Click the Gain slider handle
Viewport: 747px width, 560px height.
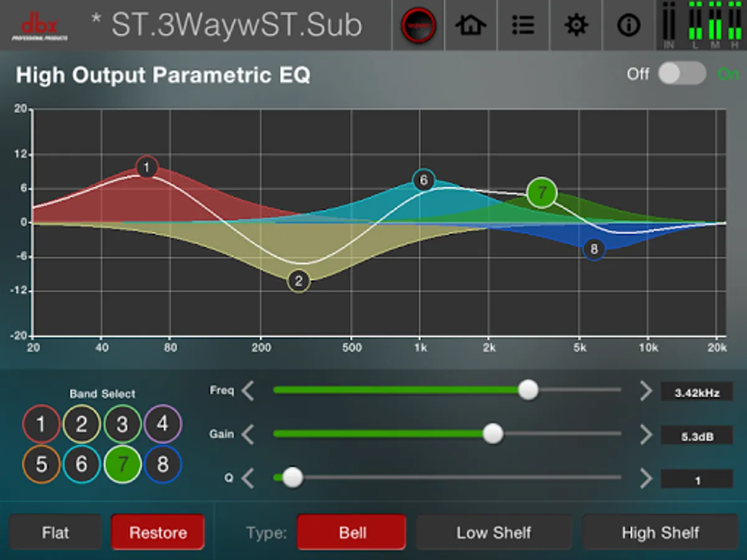click(493, 434)
